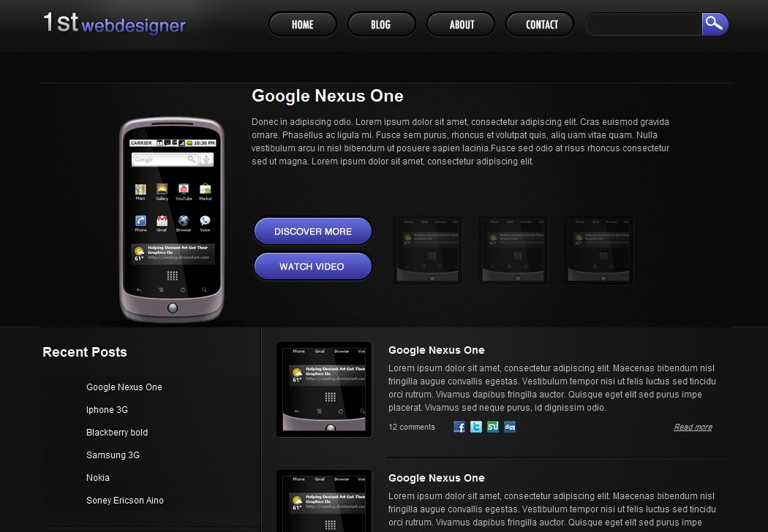Click the Digg share icon
This screenshot has height=532, width=768.
coord(510,427)
